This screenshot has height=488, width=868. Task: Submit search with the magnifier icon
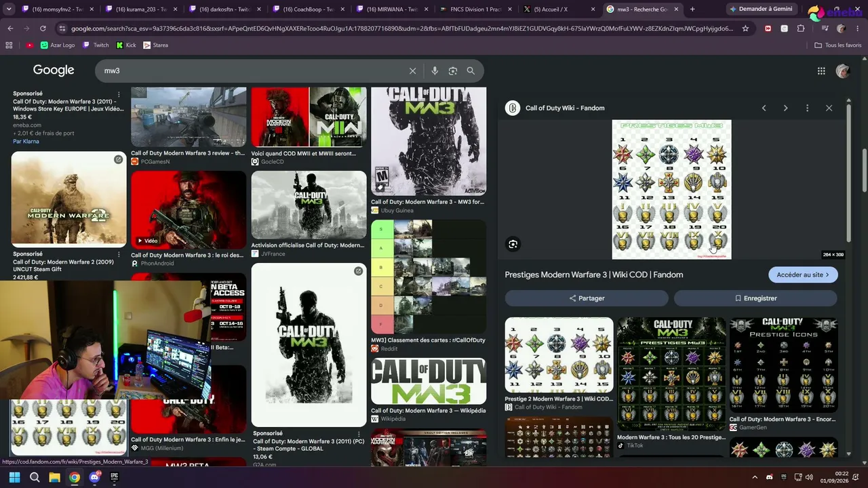[471, 70]
